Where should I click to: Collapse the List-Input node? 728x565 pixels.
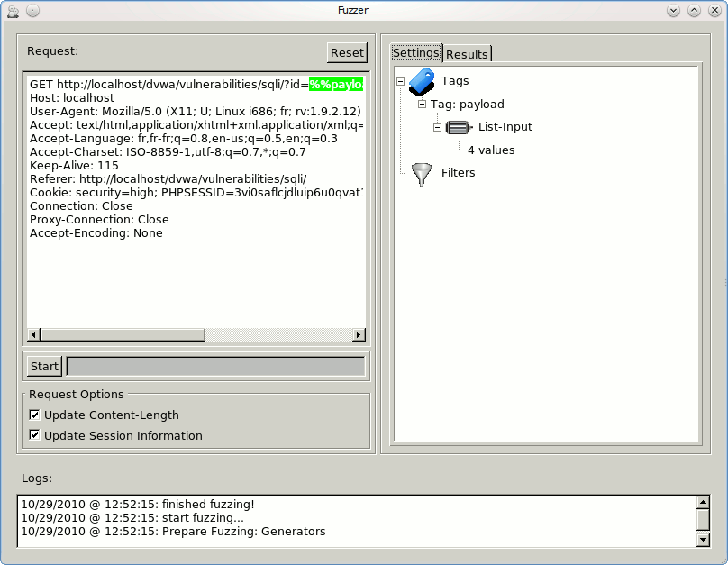pos(438,127)
